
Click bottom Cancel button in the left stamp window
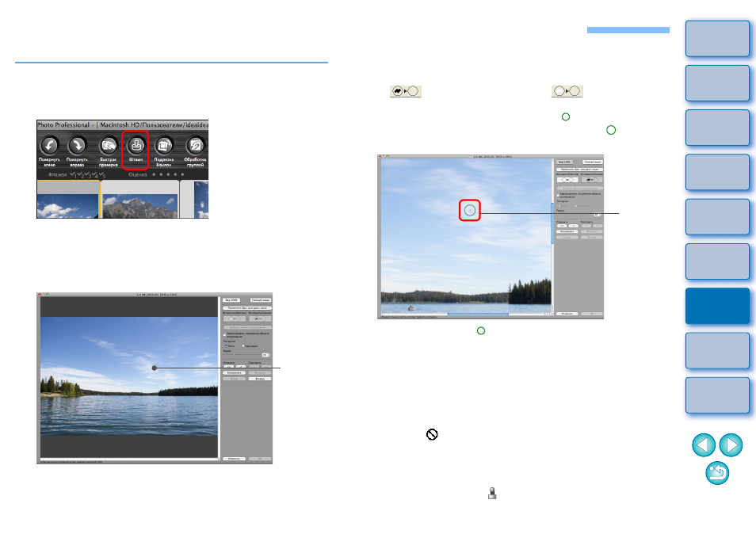[x=234, y=458]
